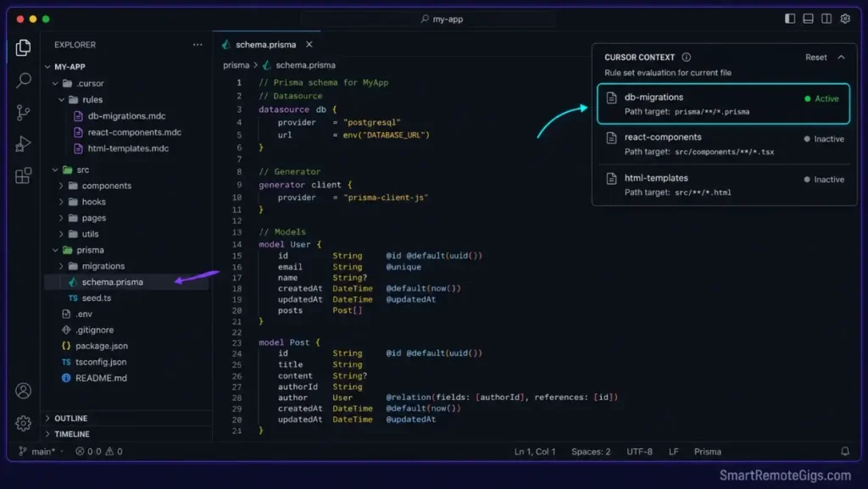Expand the pages folder
This screenshot has width=868, height=489.
coord(61,218)
